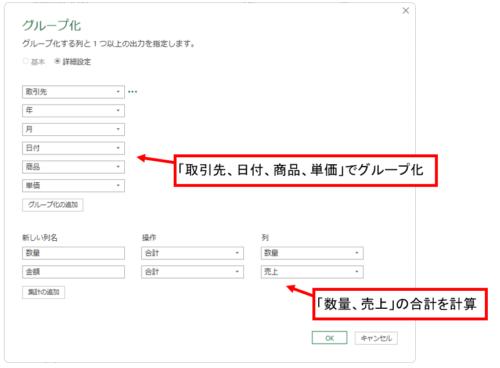Click the new column name field 金額
This screenshot has height=368, width=500.
pyautogui.click(x=73, y=272)
